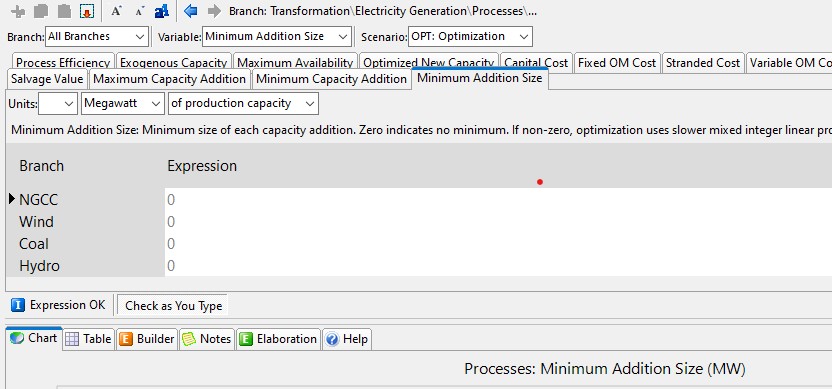
Task: Click the add branch plus icon
Action: click(18, 11)
